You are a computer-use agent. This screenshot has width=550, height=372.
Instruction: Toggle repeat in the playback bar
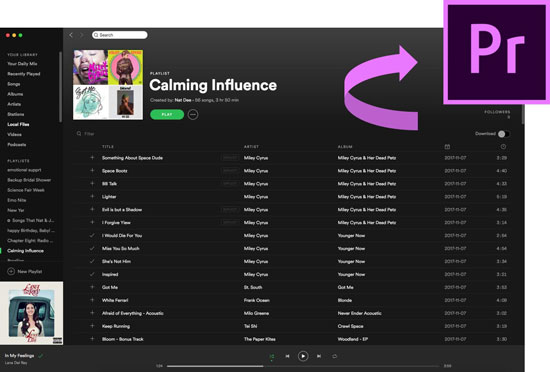[x=335, y=357]
